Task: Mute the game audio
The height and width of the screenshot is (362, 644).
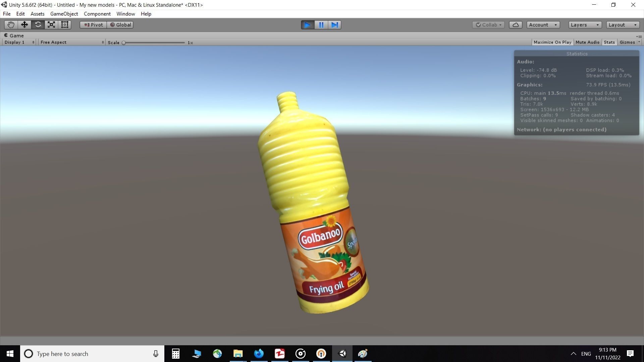Action: pyautogui.click(x=587, y=42)
